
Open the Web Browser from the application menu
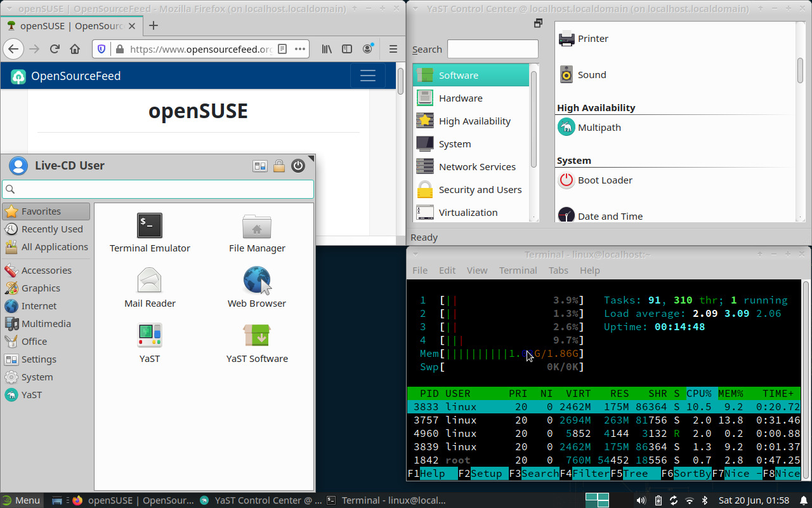256,287
